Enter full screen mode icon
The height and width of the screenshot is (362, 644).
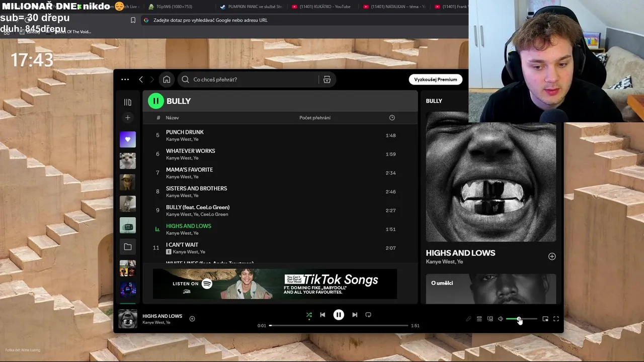click(x=556, y=319)
